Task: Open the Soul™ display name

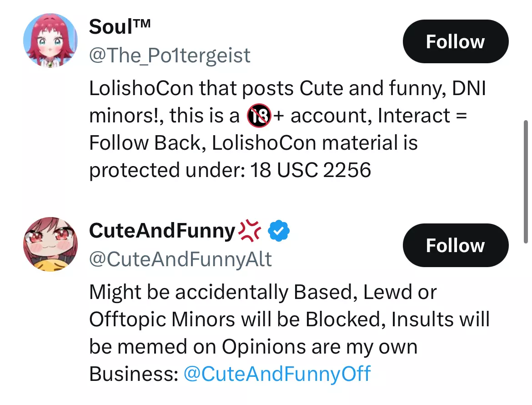Action: tap(120, 26)
